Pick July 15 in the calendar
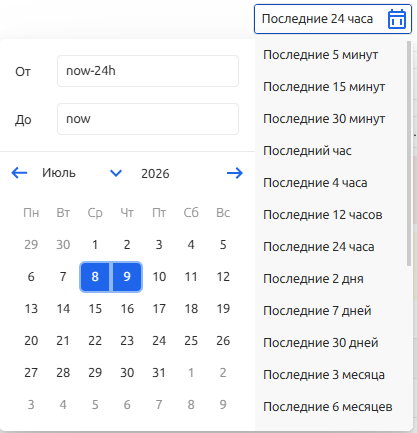This screenshot has height=433, width=417. point(95,309)
